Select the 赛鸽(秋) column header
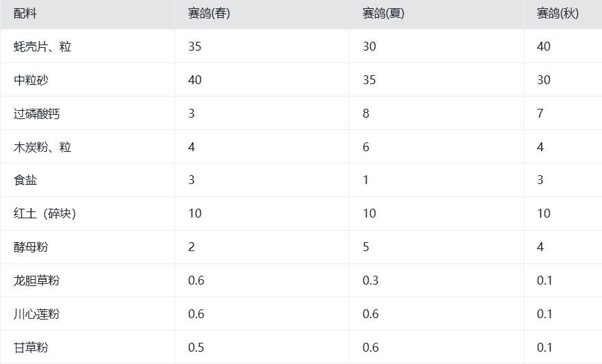The width and height of the screenshot is (602, 364). 558,14
